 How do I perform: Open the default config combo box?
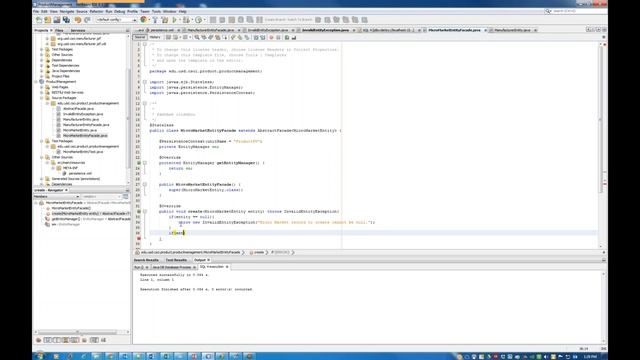tap(116, 20)
